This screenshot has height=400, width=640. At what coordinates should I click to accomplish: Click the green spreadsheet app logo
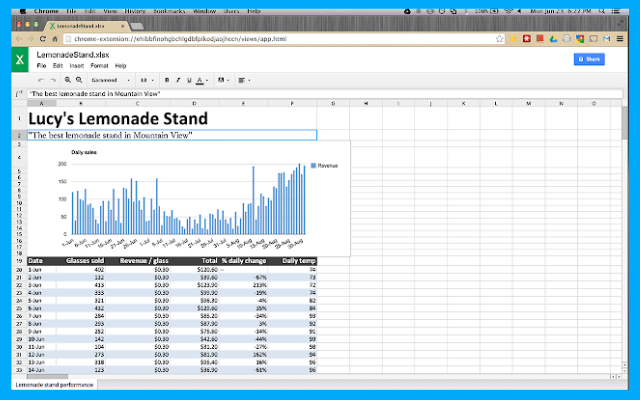pos(19,59)
